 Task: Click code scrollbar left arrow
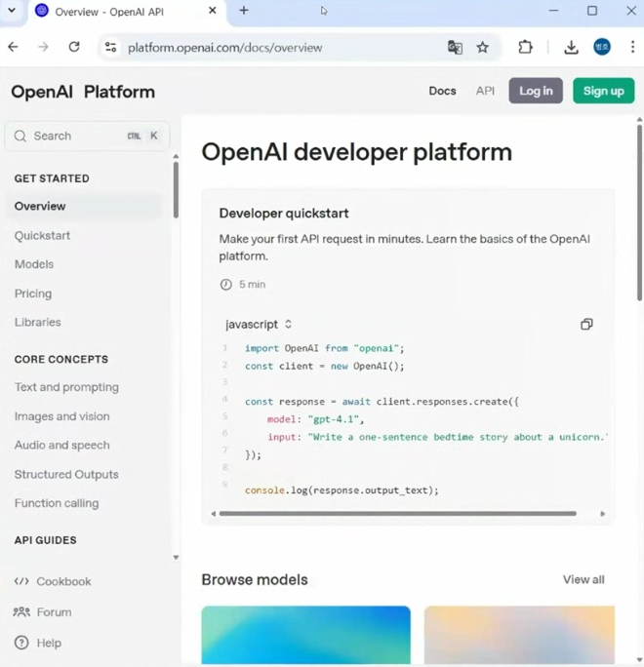(214, 514)
